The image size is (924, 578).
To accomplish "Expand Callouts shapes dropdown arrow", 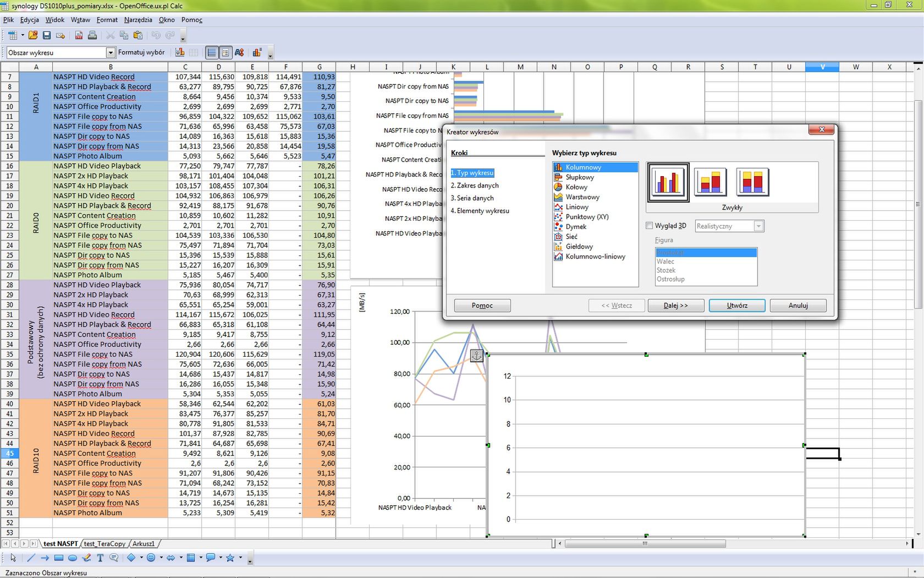I will point(221,558).
